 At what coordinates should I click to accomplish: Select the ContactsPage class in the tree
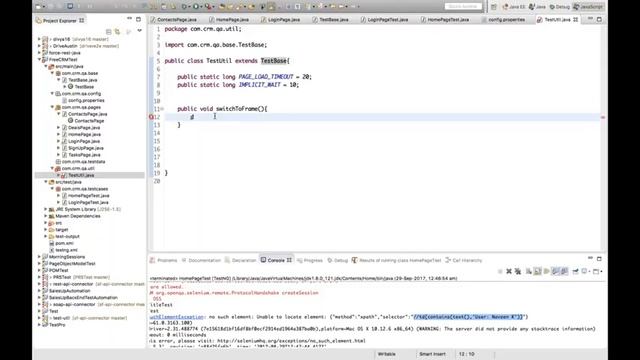[x=89, y=121]
